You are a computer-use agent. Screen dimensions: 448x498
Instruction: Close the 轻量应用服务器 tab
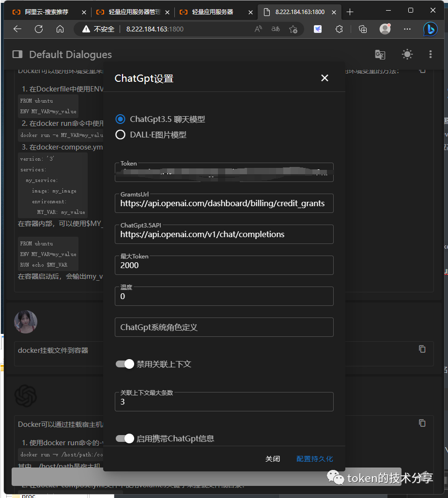tap(251, 13)
